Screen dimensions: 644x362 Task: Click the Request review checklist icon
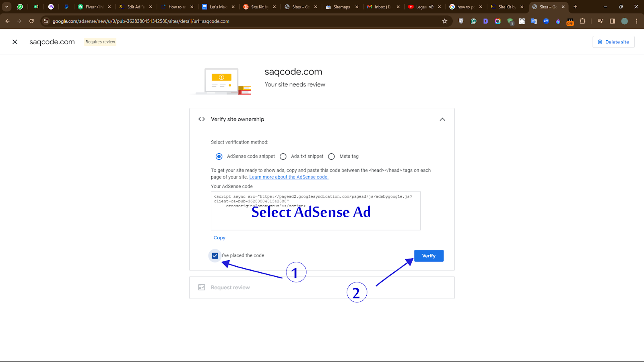[x=202, y=287]
